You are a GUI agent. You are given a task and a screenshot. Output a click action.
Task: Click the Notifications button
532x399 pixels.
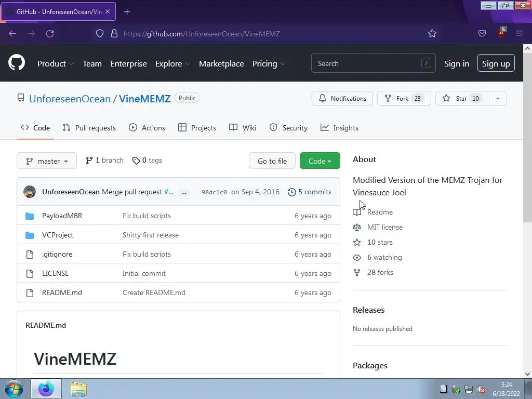pos(342,98)
